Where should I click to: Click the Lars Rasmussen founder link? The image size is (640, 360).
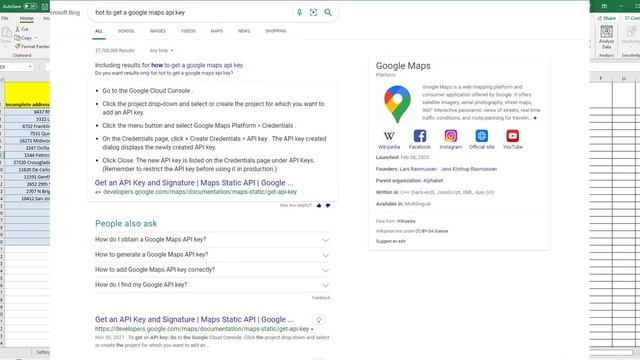418,169
